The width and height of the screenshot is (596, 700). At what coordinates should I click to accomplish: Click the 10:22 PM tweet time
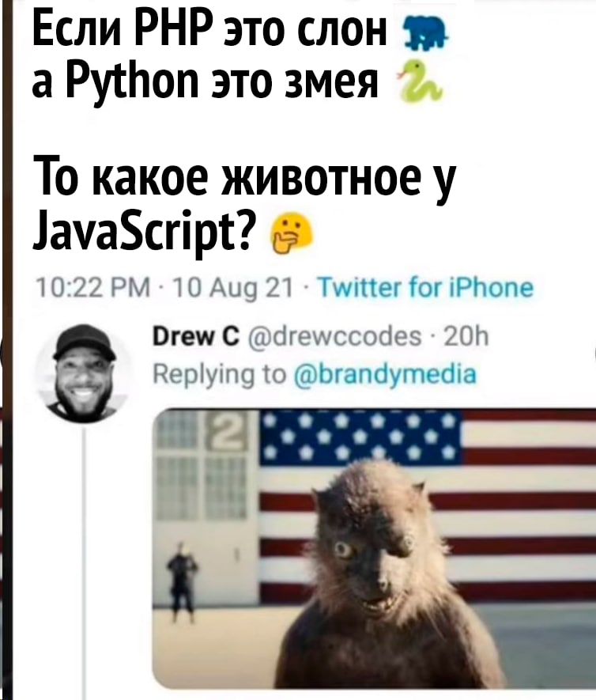click(x=92, y=289)
